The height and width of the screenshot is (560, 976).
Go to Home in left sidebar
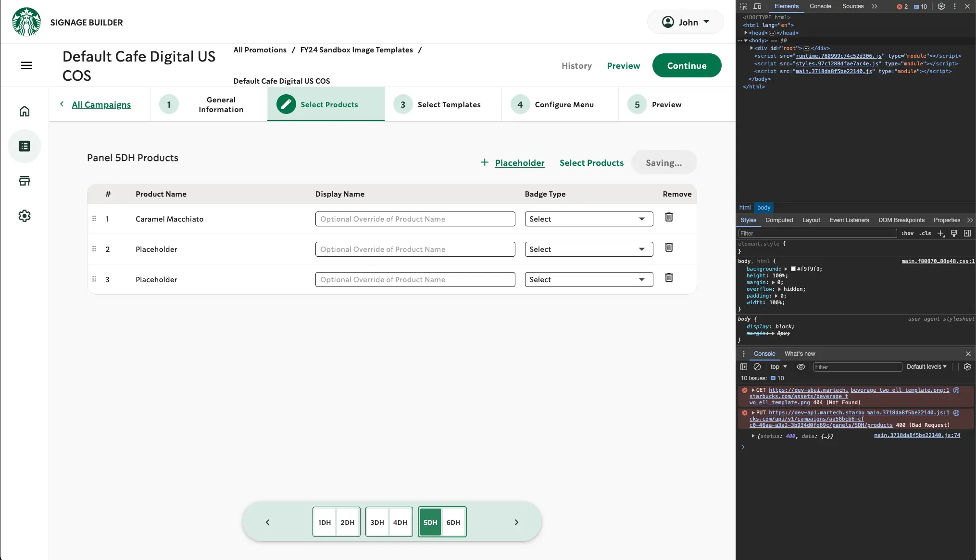coord(25,111)
